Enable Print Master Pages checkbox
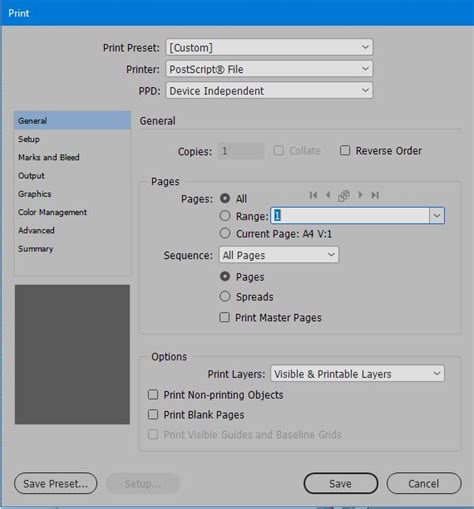474x509 pixels. (x=225, y=317)
